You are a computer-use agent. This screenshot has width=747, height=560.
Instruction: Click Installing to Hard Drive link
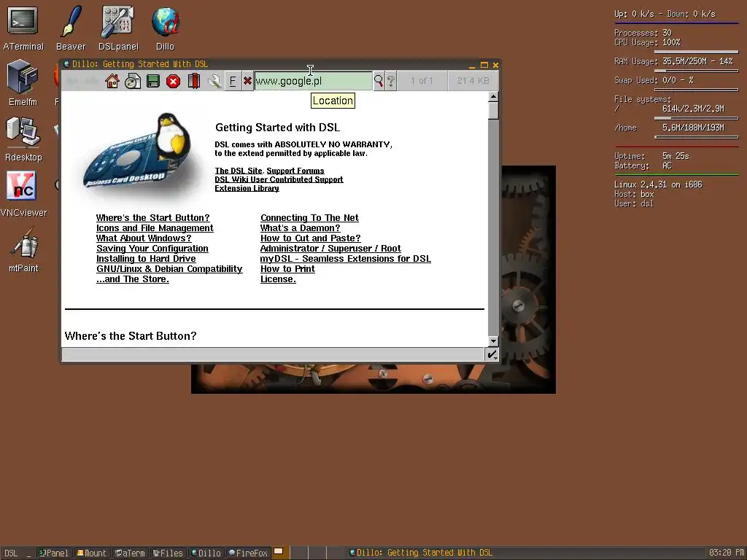(x=146, y=259)
